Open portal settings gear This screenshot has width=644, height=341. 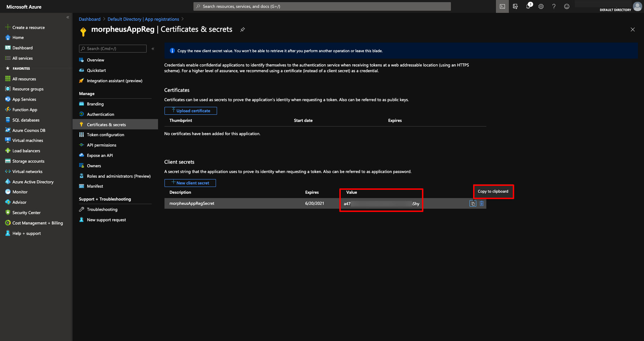point(541,6)
